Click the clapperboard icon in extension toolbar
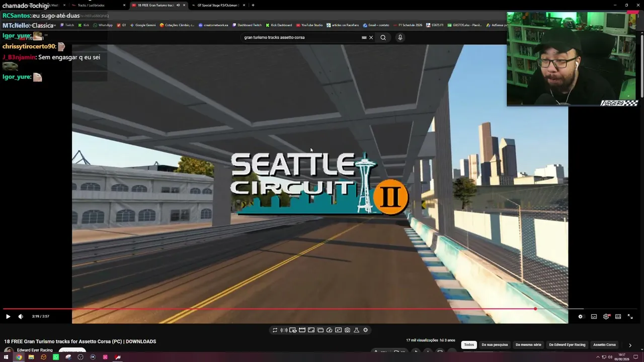This screenshot has height=362, width=644. click(x=302, y=330)
